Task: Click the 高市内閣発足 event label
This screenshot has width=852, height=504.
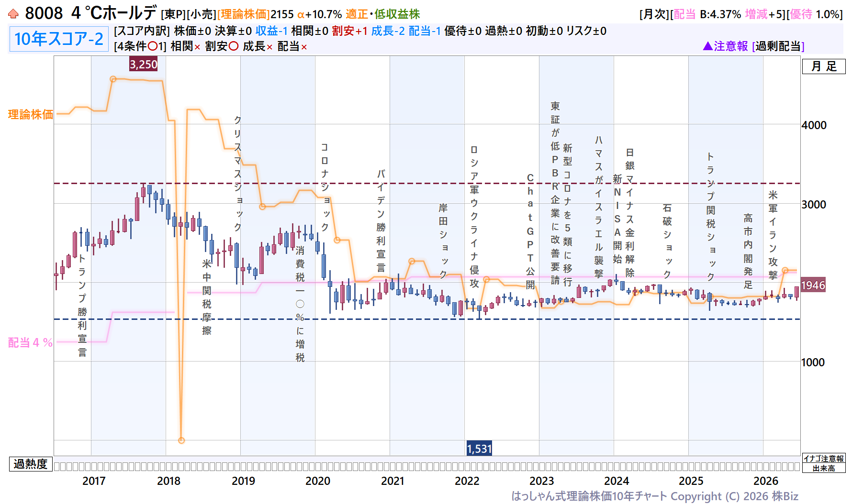Action: coord(748,251)
